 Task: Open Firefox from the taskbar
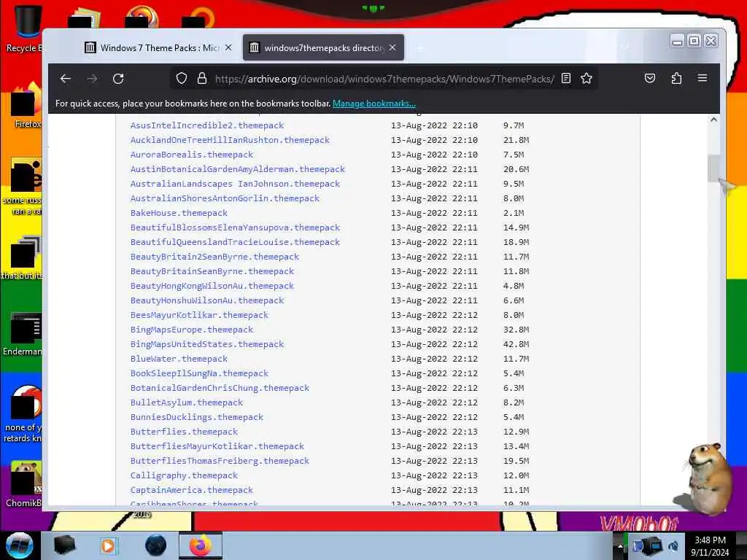(201, 545)
